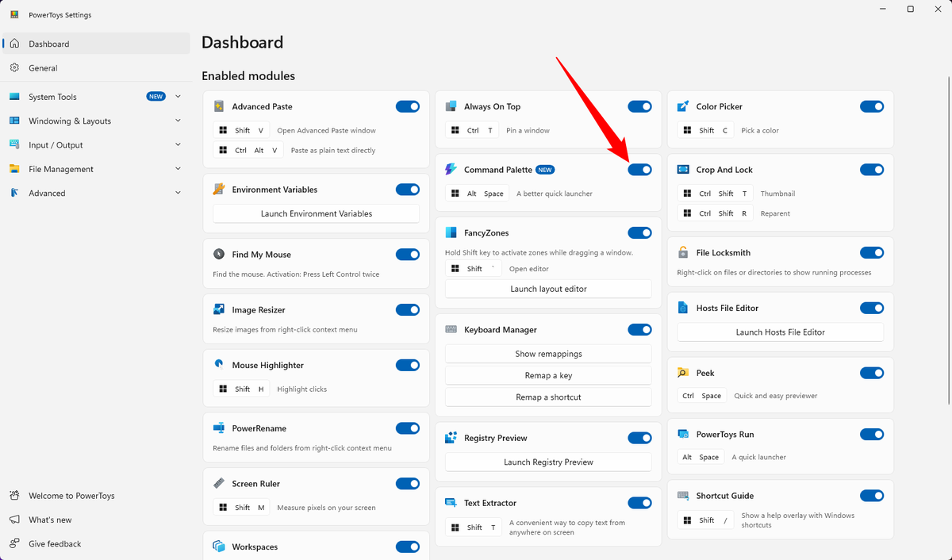Click the General gear icon in sidebar
The height and width of the screenshot is (560, 952).
coord(14,68)
